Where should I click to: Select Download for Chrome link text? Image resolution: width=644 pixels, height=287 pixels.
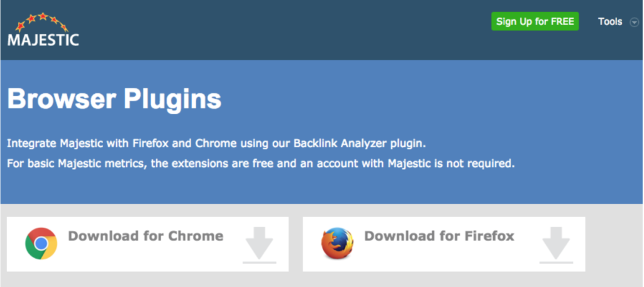click(x=146, y=236)
